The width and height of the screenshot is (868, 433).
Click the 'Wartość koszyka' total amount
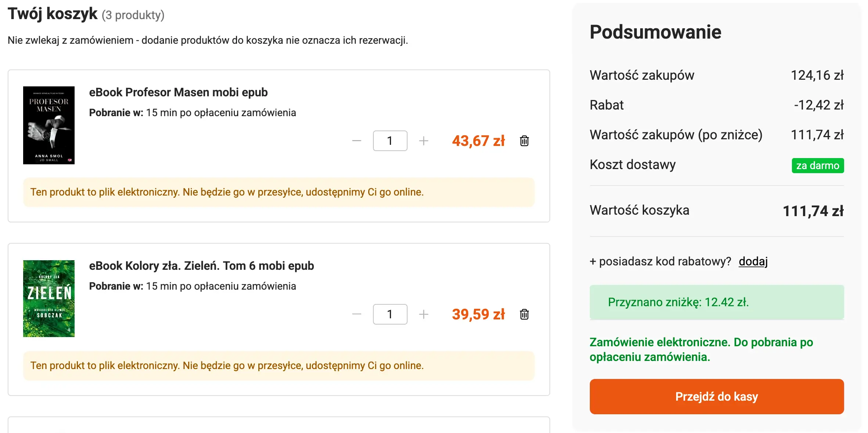(813, 210)
